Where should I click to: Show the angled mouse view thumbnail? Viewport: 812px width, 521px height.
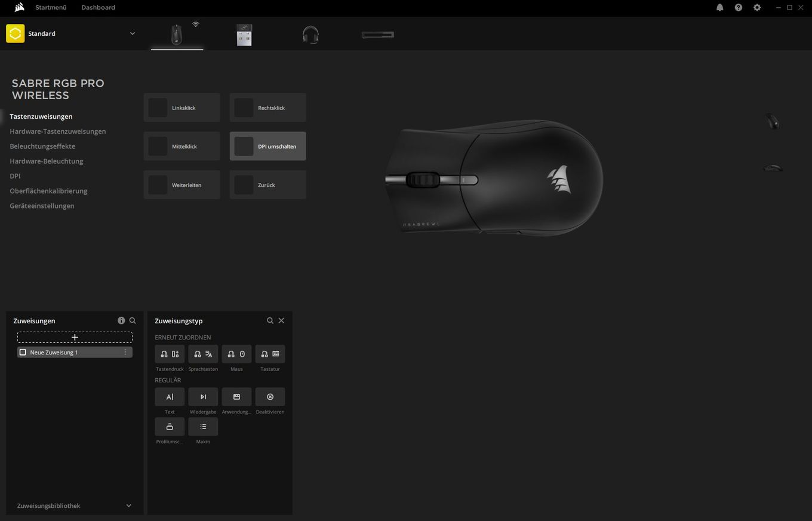773,121
